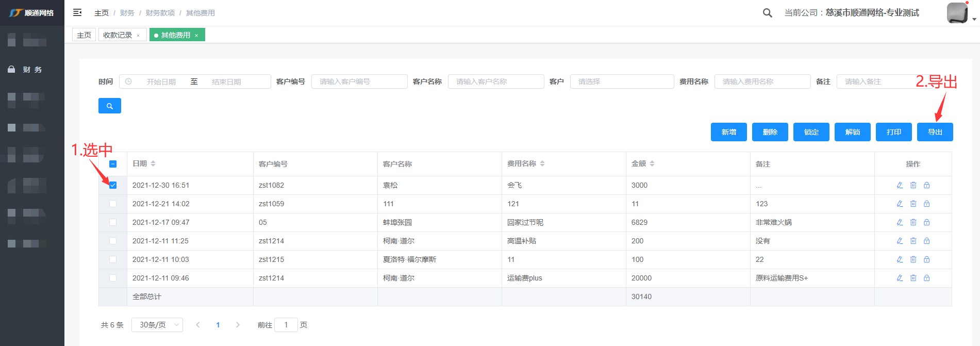Click the 导出 export button
Screen dimensions: 980x346
[935, 132]
